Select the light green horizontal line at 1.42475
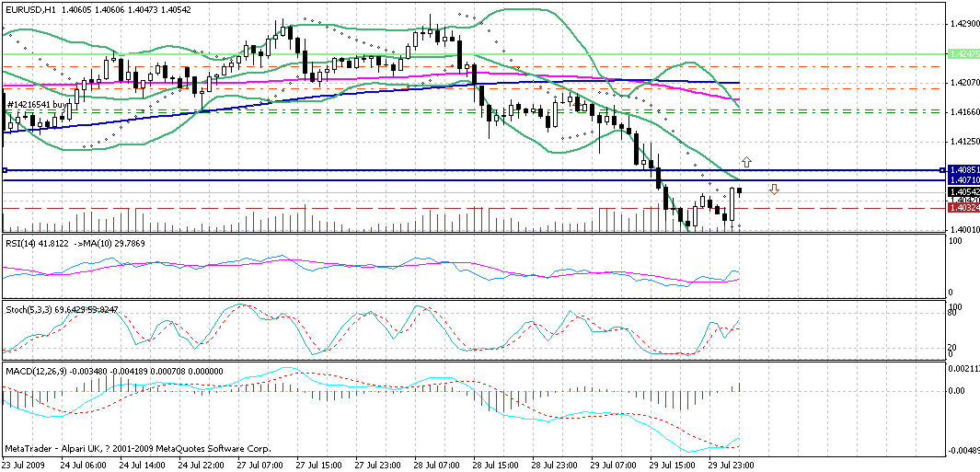 474,54
